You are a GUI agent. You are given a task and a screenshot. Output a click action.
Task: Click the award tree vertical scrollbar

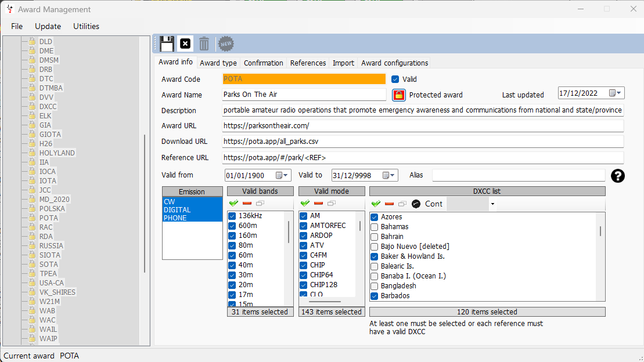(145, 203)
